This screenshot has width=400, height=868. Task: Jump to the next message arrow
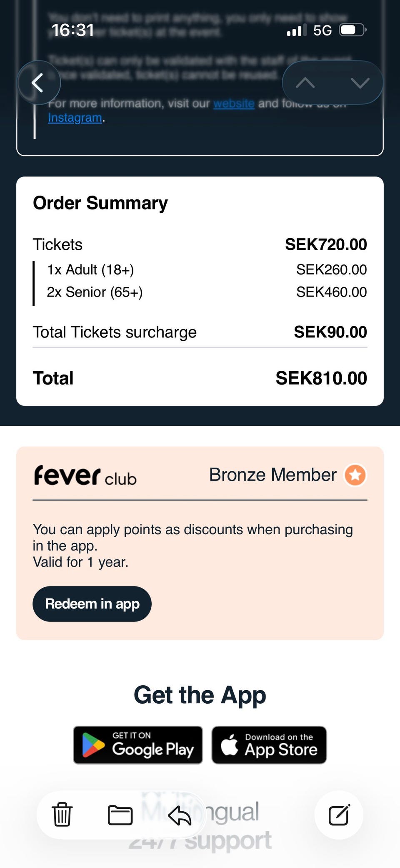360,83
